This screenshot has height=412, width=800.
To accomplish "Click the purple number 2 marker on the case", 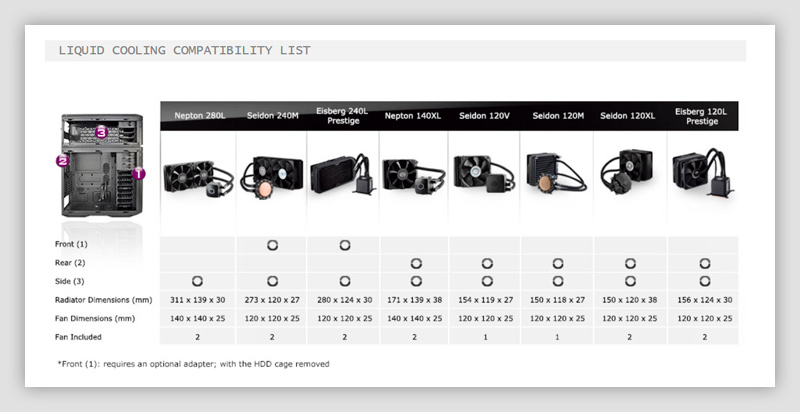I will pyautogui.click(x=62, y=160).
